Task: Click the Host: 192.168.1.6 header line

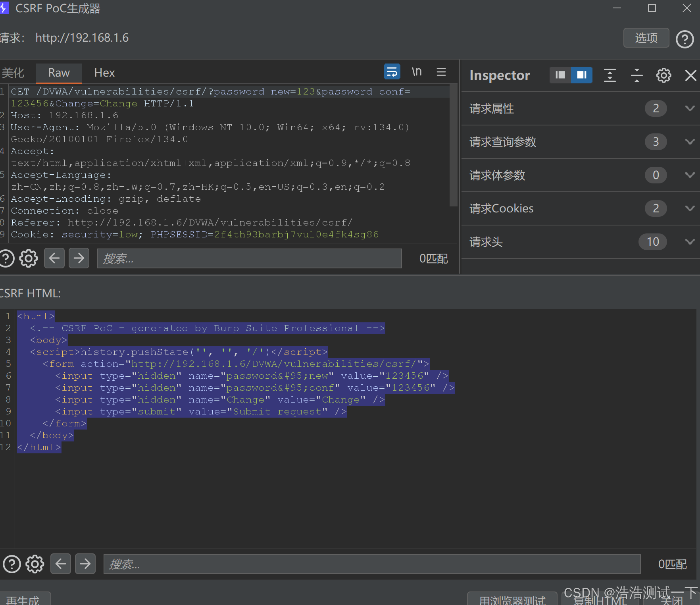Action: click(x=65, y=116)
